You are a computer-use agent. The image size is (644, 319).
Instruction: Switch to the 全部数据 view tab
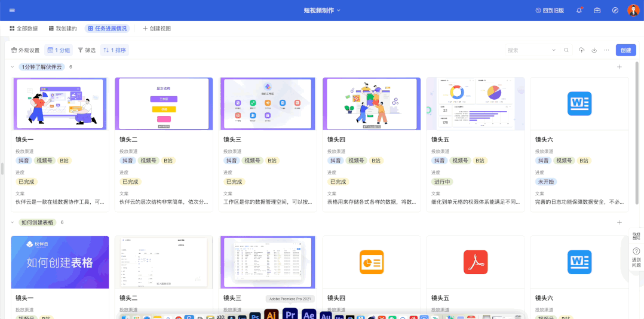tap(23, 29)
